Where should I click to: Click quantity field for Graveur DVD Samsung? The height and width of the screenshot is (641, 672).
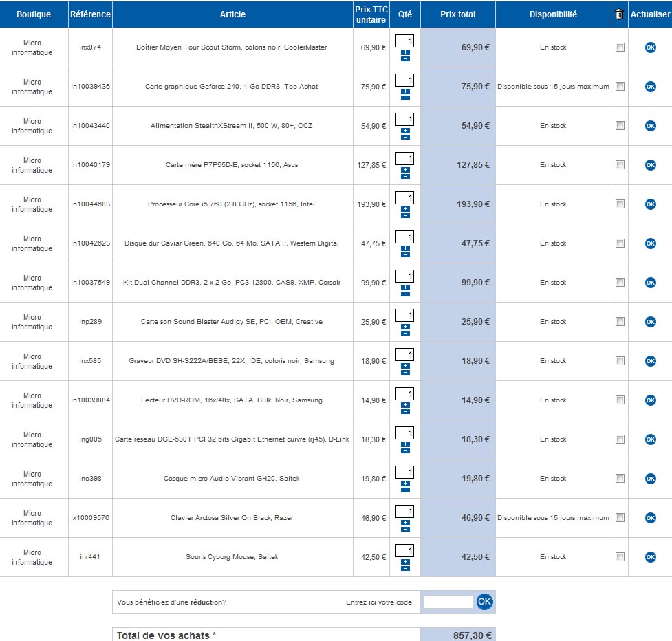pos(405,355)
